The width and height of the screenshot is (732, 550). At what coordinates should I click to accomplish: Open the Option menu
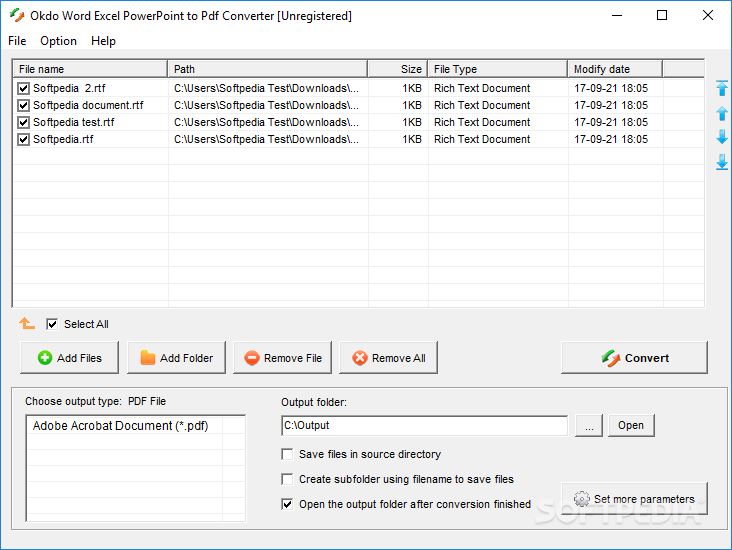pyautogui.click(x=58, y=41)
